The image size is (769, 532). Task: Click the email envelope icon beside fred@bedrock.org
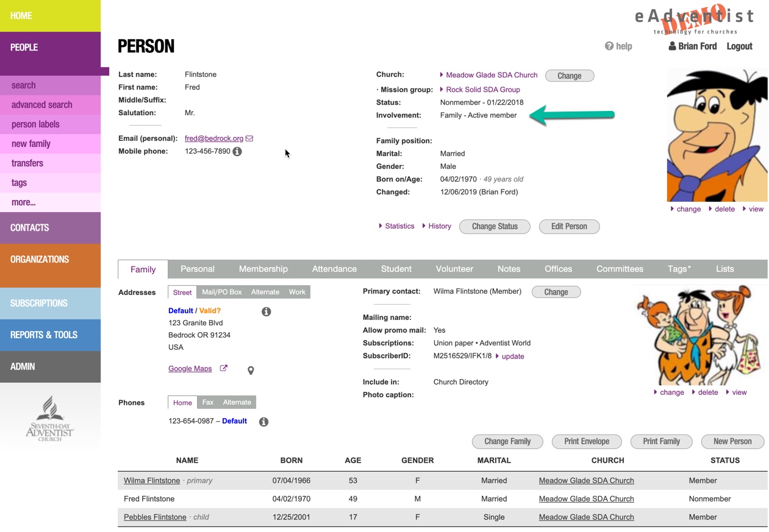point(249,138)
